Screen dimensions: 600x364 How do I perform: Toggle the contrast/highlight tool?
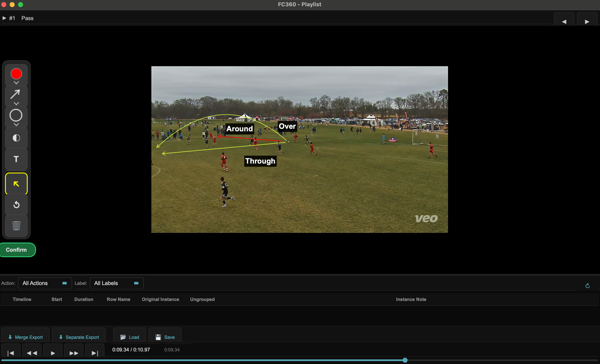pyautogui.click(x=16, y=138)
